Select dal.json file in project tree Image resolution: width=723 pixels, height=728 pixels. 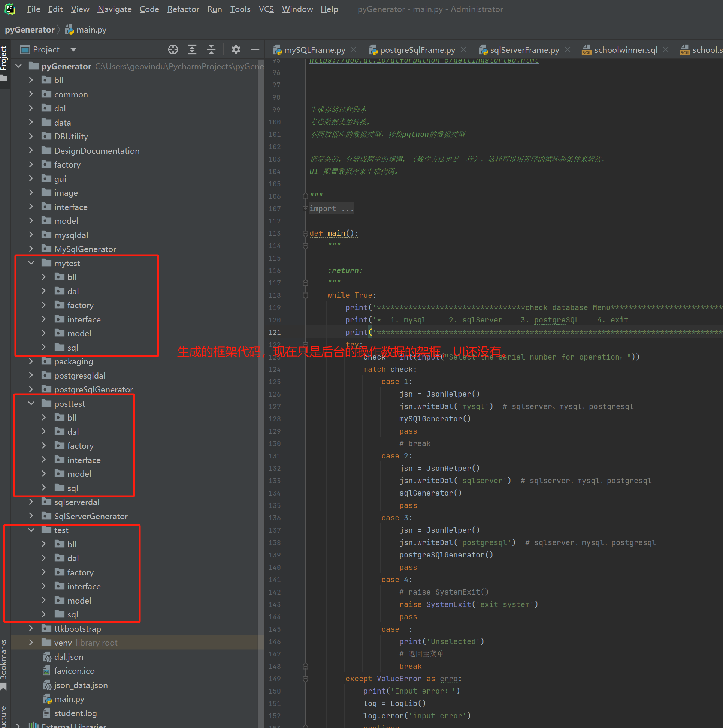[x=69, y=657]
